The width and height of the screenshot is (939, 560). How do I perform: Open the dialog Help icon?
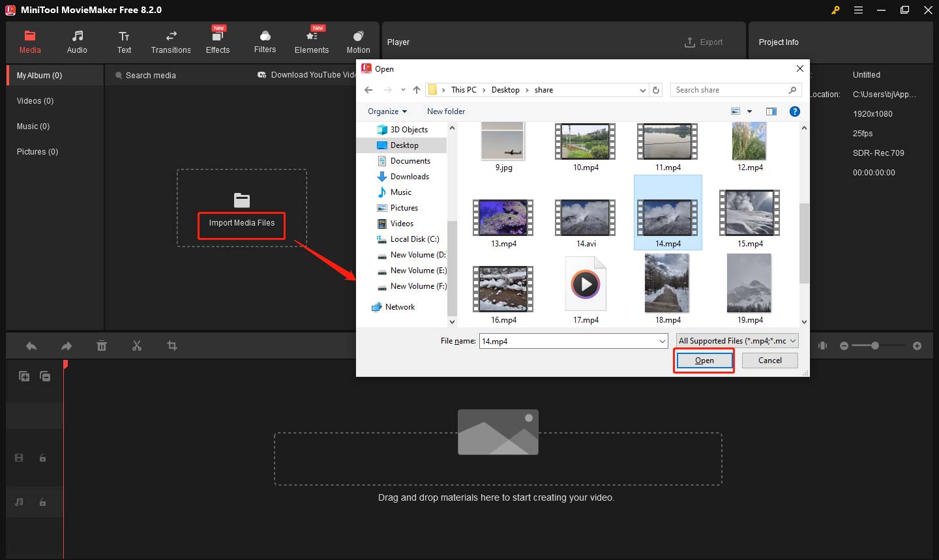795,111
